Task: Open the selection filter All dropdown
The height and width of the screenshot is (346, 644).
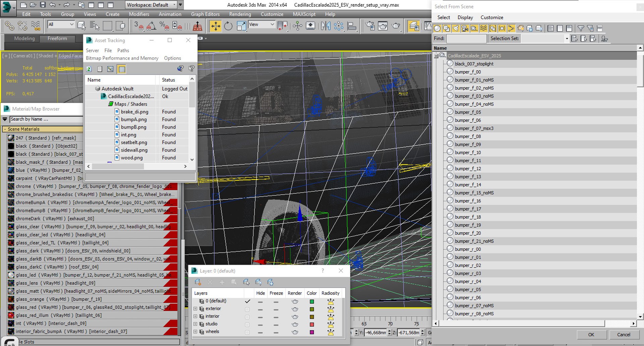Action: pos(61,24)
